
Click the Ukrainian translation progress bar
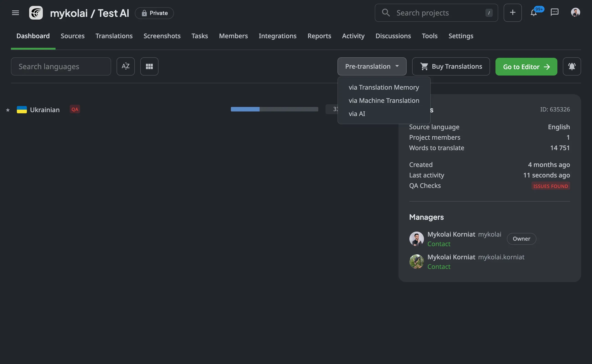274,109
